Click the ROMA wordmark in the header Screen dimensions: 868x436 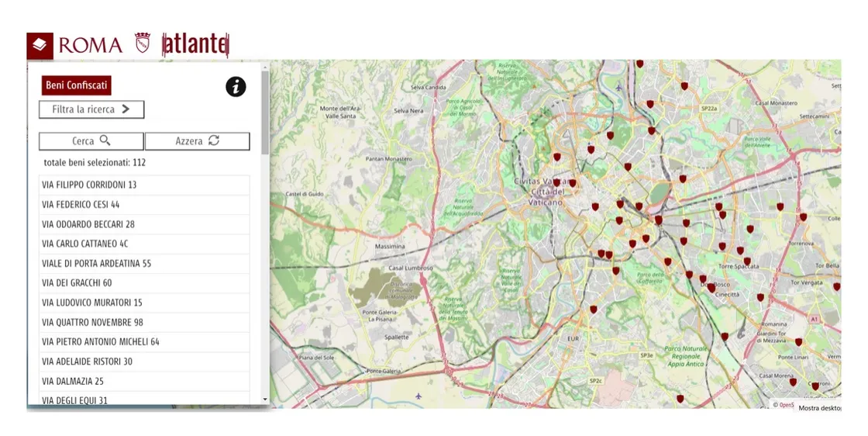(x=90, y=46)
